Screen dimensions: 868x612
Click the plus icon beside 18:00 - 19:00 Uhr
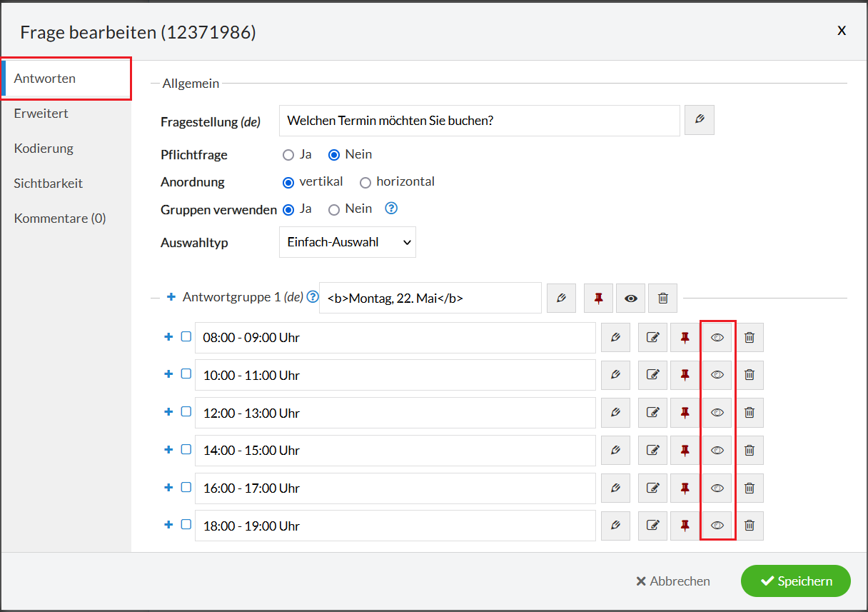(169, 525)
